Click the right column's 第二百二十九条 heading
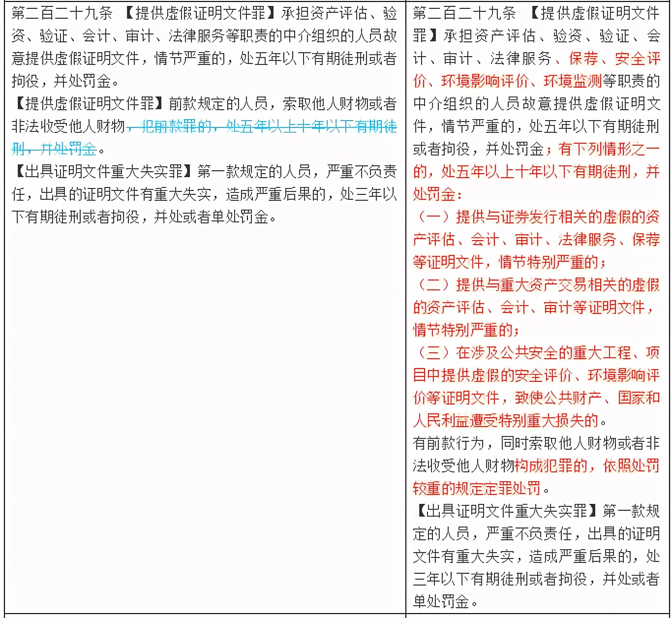This screenshot has width=672, height=618. pyautogui.click(x=464, y=13)
